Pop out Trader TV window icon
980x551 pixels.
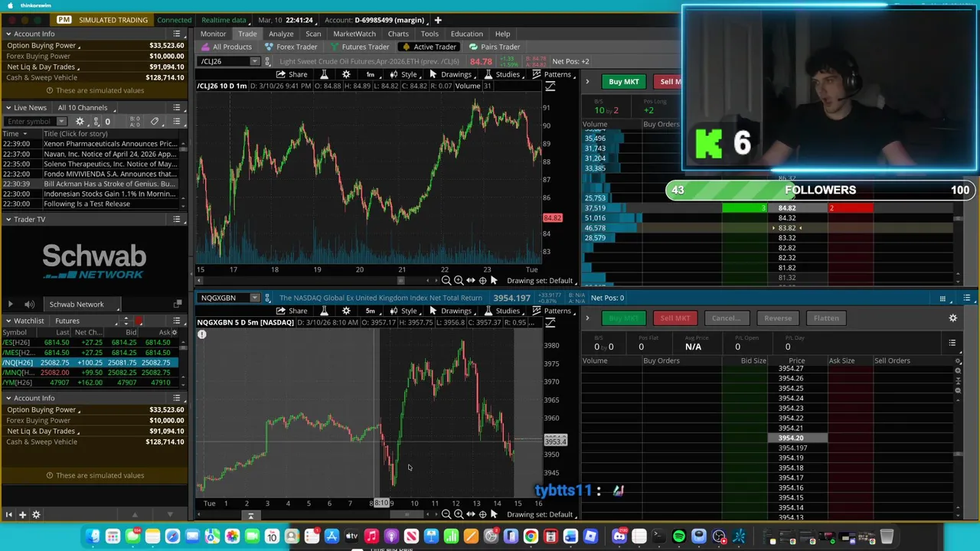tap(178, 305)
